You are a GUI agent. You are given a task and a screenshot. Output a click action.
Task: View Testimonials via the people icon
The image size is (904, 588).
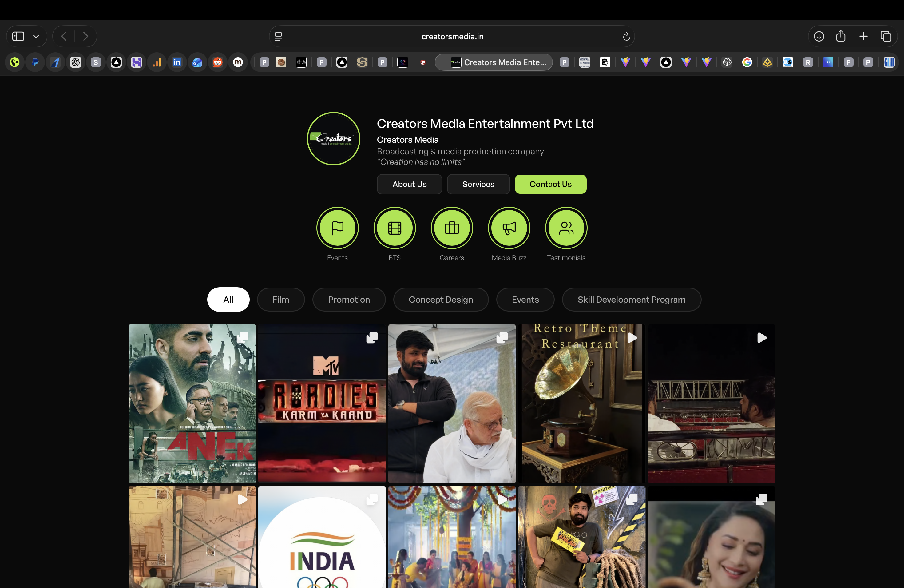[565, 228]
